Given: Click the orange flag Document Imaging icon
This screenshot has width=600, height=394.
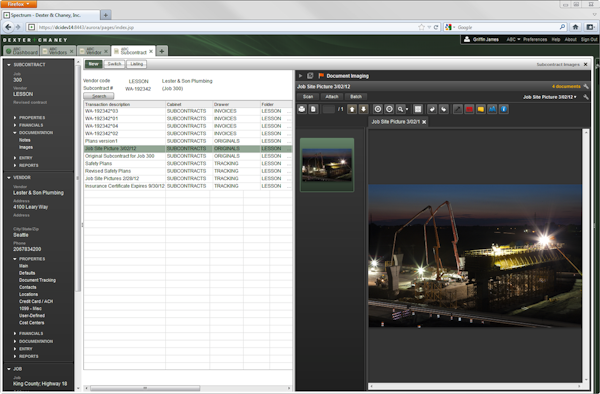Looking at the screenshot, I should pos(321,76).
